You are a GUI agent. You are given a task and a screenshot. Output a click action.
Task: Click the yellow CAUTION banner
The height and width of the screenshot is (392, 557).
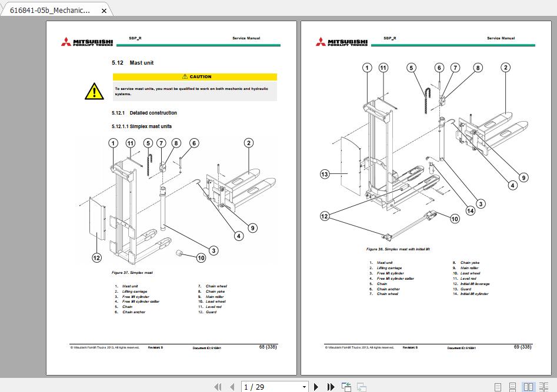195,76
